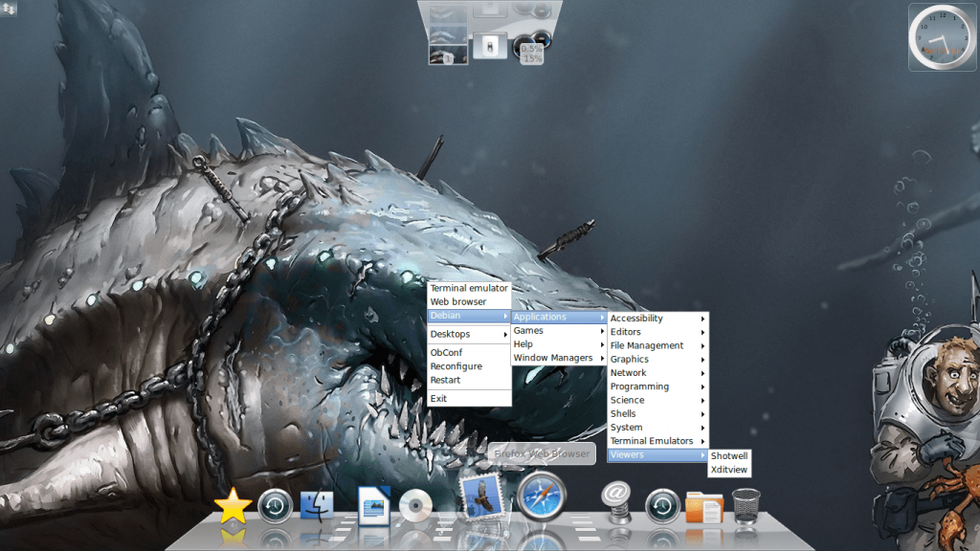
Task: Select Web browser menu entry
Action: point(469,301)
